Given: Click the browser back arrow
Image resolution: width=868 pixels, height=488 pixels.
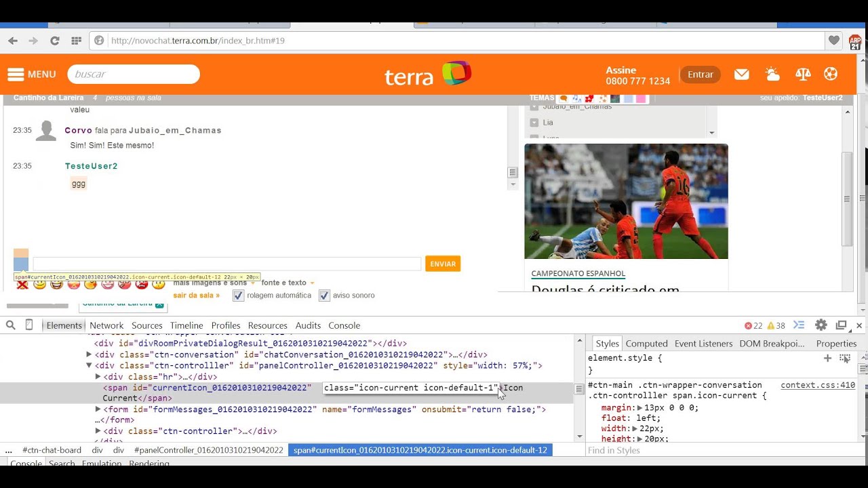Looking at the screenshot, I should tap(13, 41).
